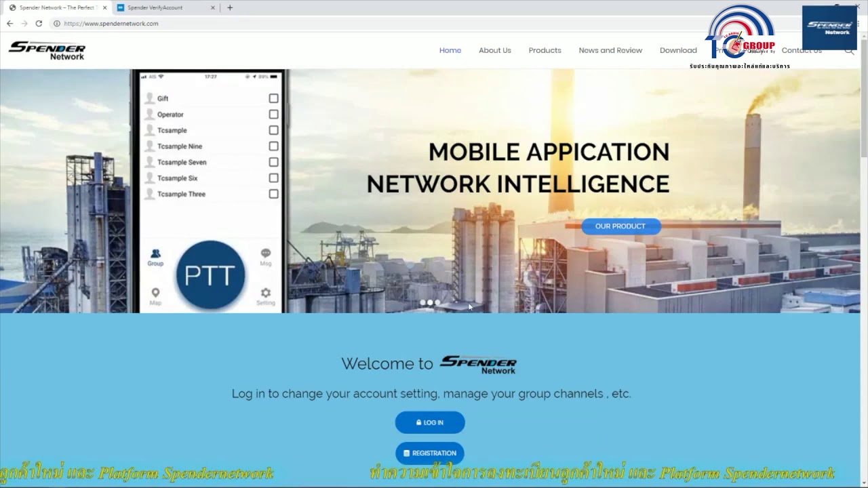Select the third carousel slide dot
868x488 pixels.
[x=437, y=302]
